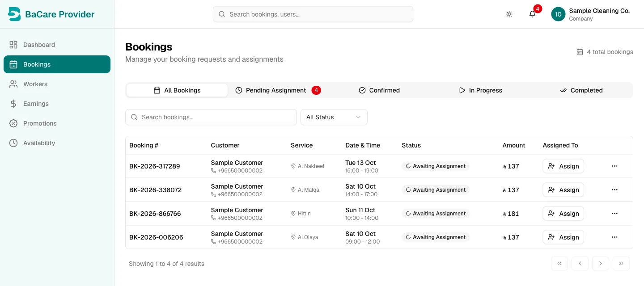The width and height of the screenshot is (644, 286).
Task: Click the Al Olaya service location
Action: (x=305, y=237)
